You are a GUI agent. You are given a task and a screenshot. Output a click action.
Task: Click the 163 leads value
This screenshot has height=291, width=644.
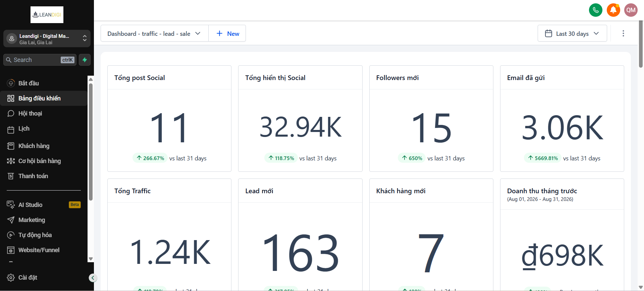click(301, 252)
